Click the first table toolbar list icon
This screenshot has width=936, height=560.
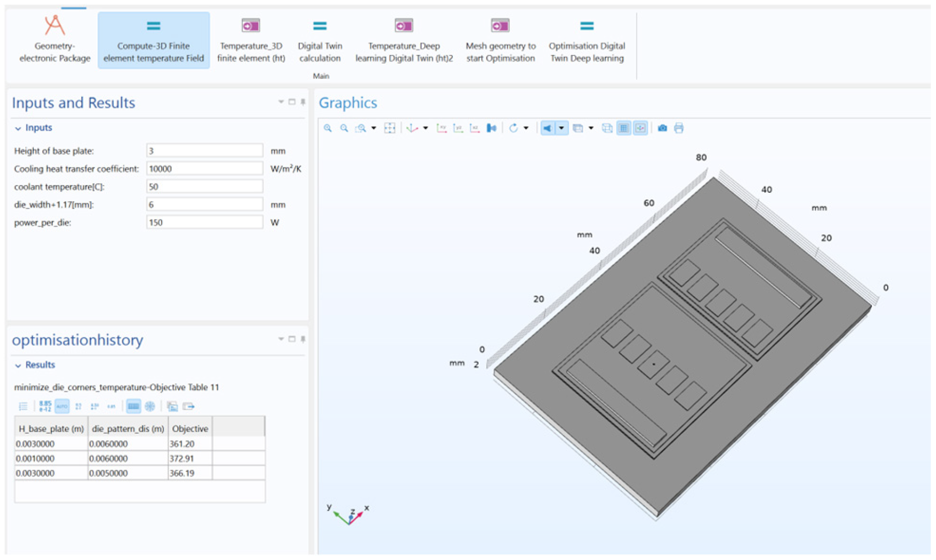[23, 406]
